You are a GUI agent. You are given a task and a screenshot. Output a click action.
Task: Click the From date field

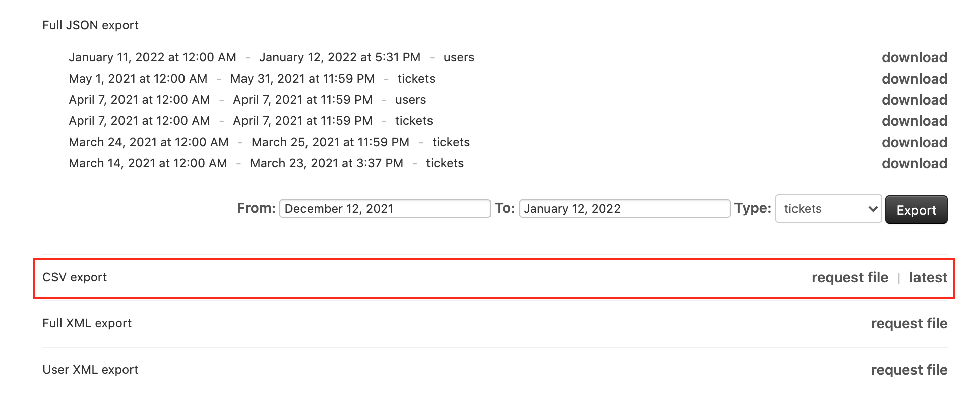tap(385, 208)
